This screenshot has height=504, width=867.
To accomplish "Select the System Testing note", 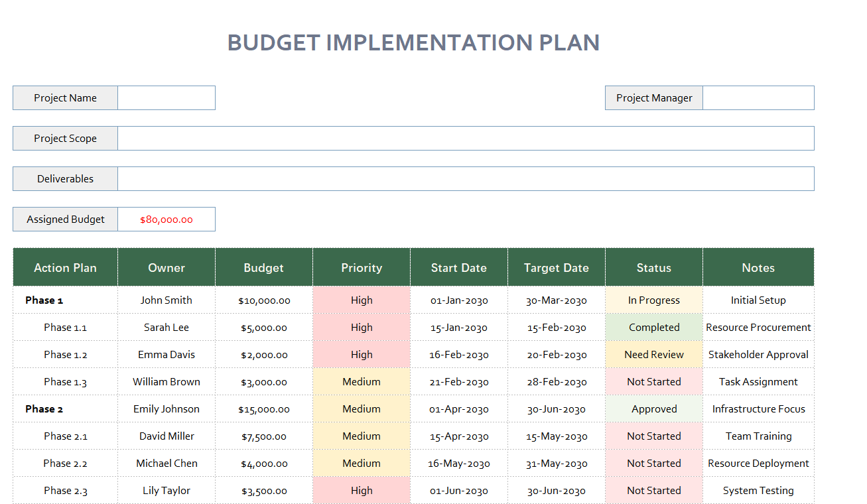I will coord(758,490).
